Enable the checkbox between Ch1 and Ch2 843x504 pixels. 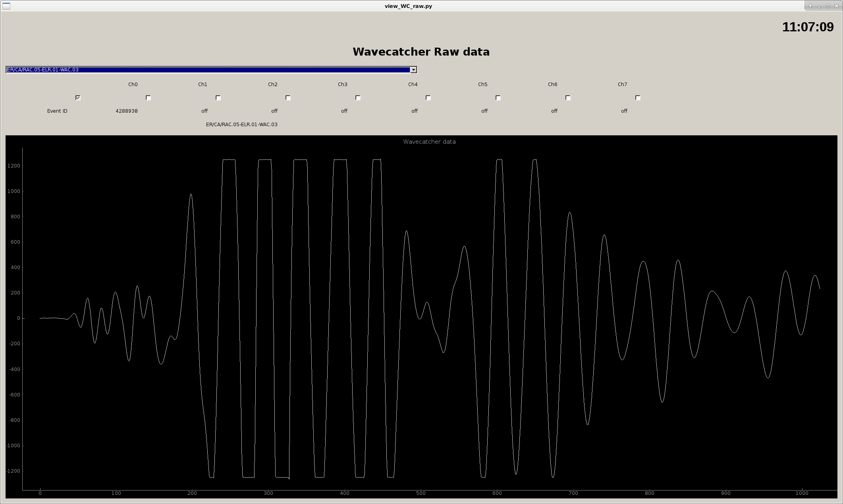click(218, 98)
